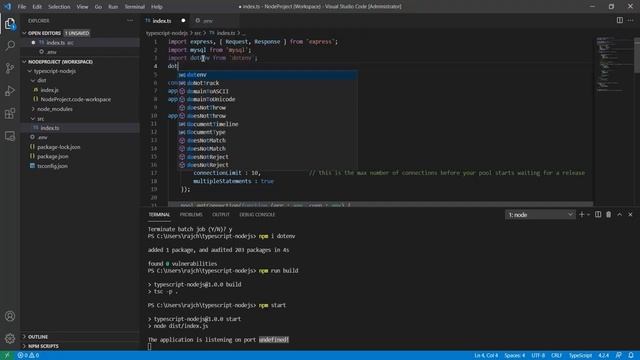Change line endings via CRLF entry
The image size is (640, 360).
[x=556, y=356]
